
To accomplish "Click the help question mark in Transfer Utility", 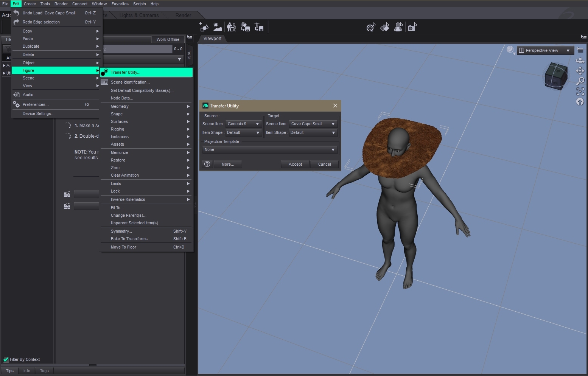I will pos(207,164).
